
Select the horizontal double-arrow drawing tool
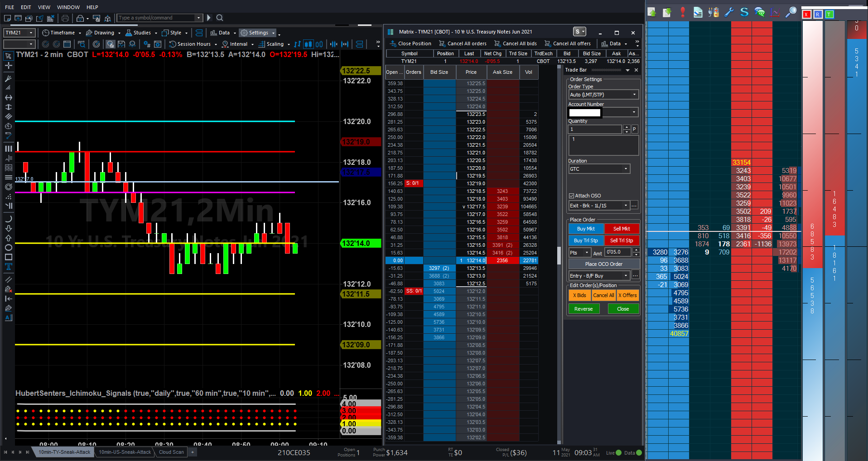(x=8, y=98)
